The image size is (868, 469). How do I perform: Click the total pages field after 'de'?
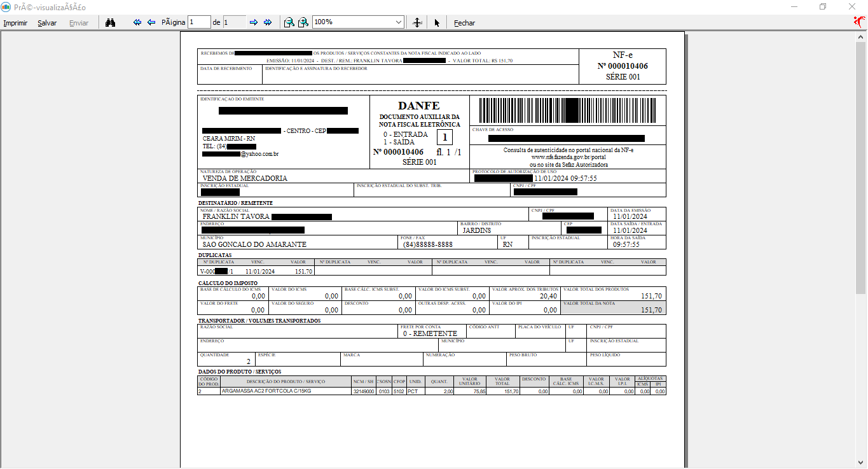point(234,22)
